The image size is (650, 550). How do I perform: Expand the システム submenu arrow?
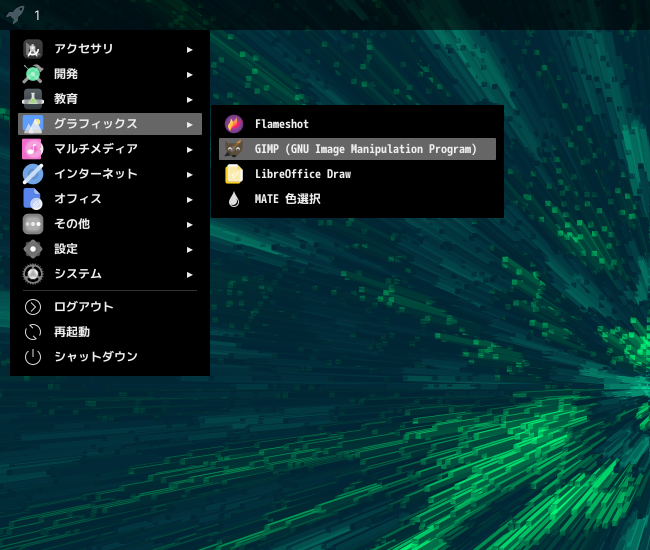[x=189, y=274]
